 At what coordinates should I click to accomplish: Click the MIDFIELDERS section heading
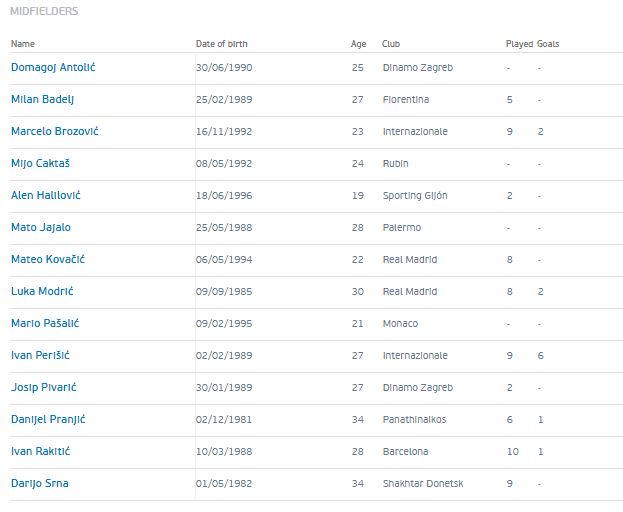[44, 11]
